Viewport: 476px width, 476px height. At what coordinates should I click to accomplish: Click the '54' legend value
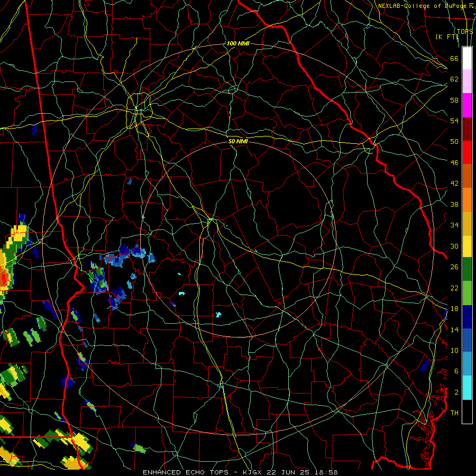click(454, 121)
